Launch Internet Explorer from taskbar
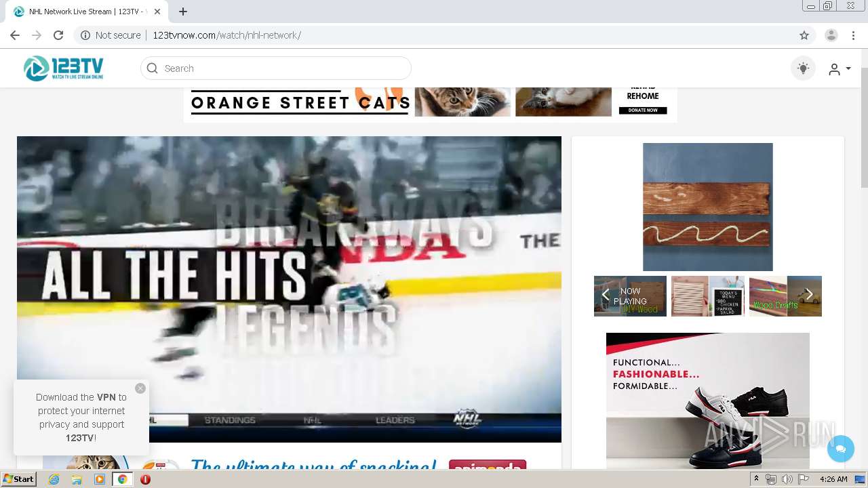The width and height of the screenshot is (868, 488). (54, 479)
